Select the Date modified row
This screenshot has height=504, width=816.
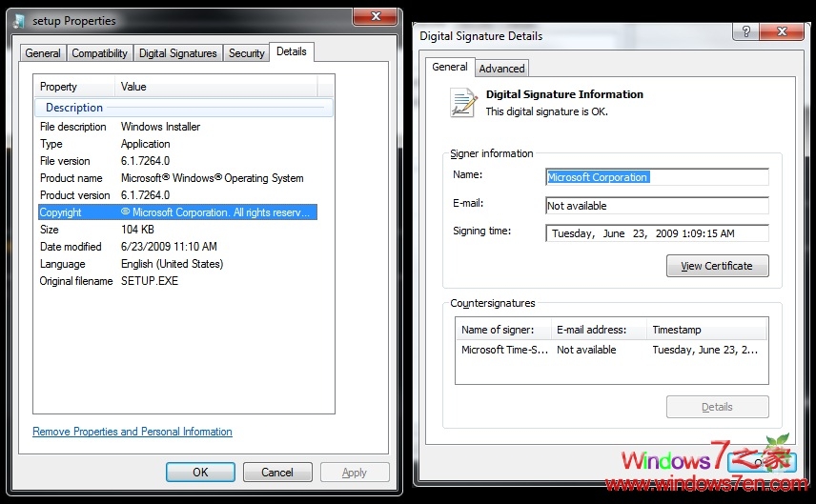(177, 247)
